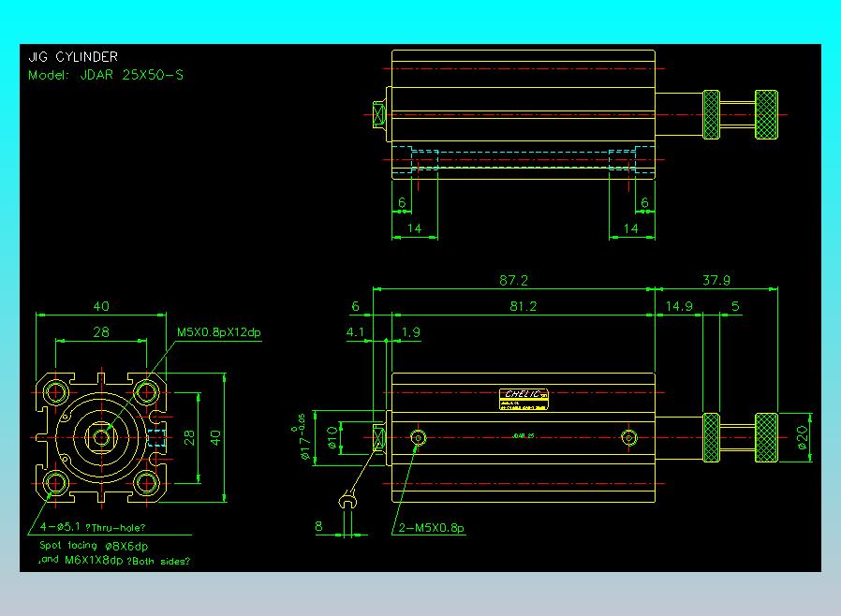Viewport: 841px width, 616px height.
Task: Click the CHELIC nameplate on cylinder body
Action: [x=524, y=400]
